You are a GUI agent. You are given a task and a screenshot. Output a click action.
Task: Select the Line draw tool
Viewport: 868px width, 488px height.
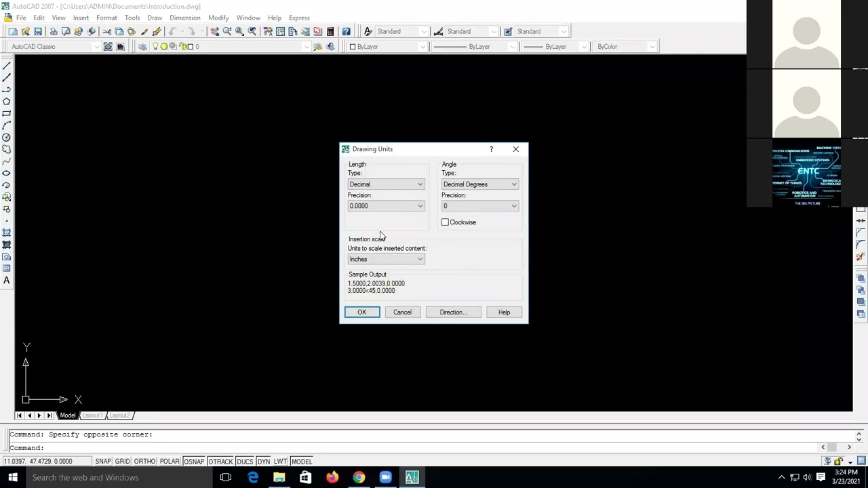[7, 65]
